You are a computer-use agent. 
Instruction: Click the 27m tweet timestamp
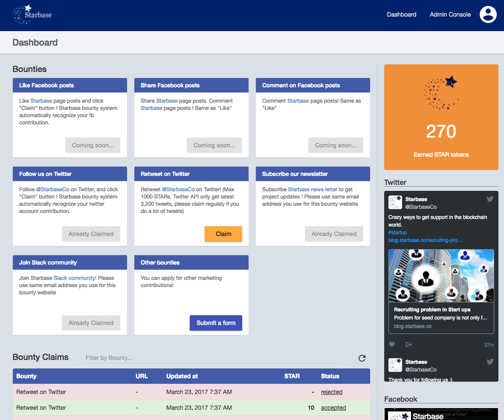tap(489, 345)
